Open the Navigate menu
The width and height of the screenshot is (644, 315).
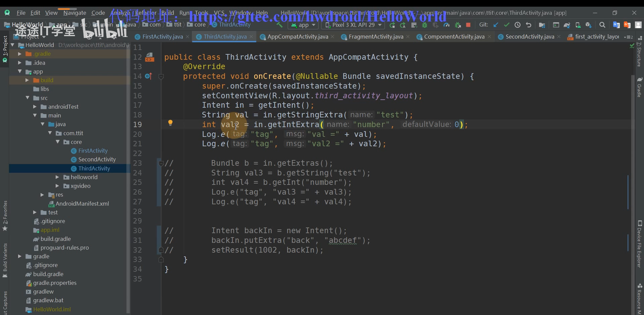tap(74, 13)
